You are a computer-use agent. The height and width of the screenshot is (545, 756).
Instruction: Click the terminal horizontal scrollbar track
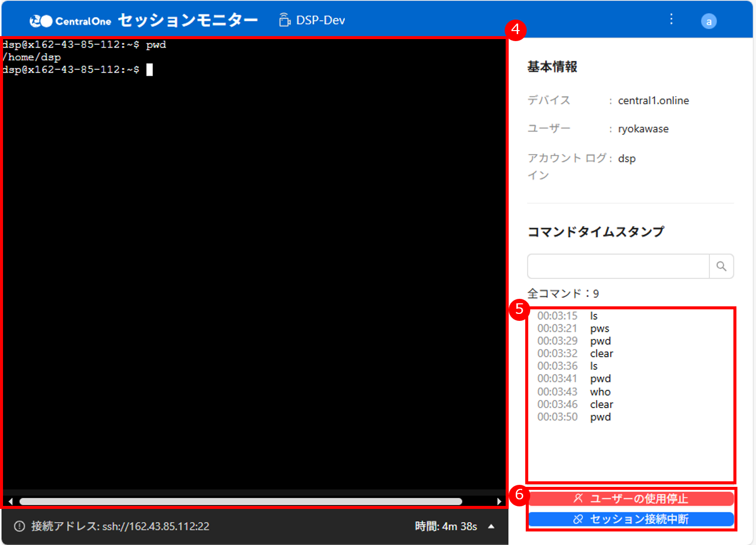click(x=241, y=501)
